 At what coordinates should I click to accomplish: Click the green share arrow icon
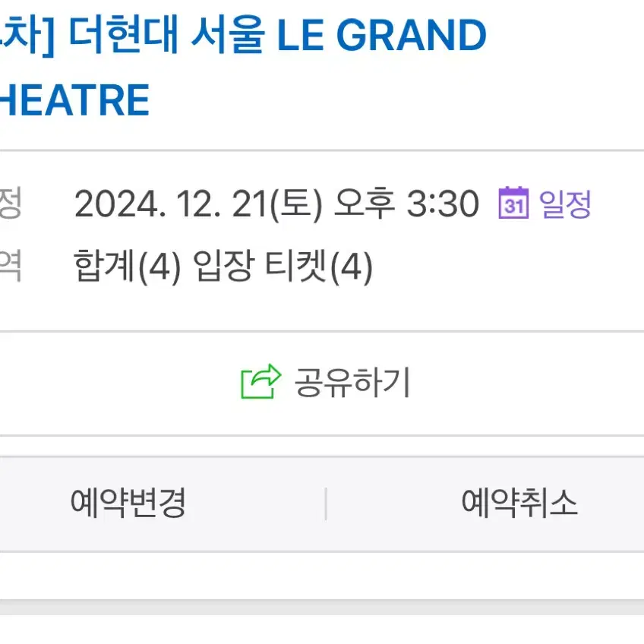(x=261, y=381)
